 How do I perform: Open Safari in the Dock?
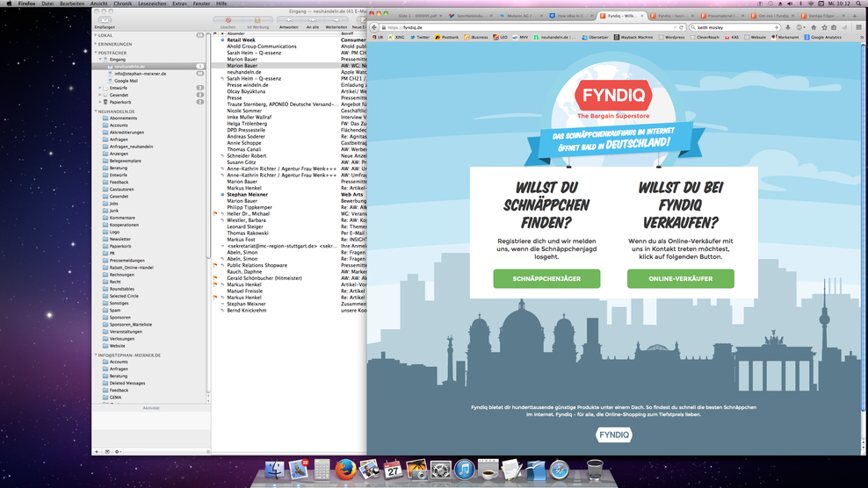click(560, 470)
